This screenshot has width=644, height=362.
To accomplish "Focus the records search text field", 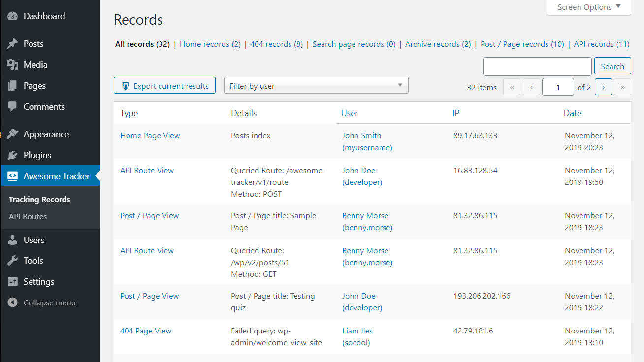I will point(538,66).
